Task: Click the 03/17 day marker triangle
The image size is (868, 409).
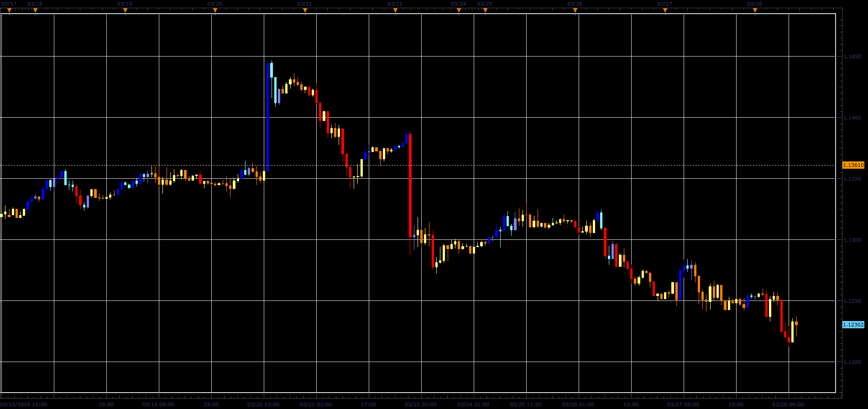Action: pos(9,10)
